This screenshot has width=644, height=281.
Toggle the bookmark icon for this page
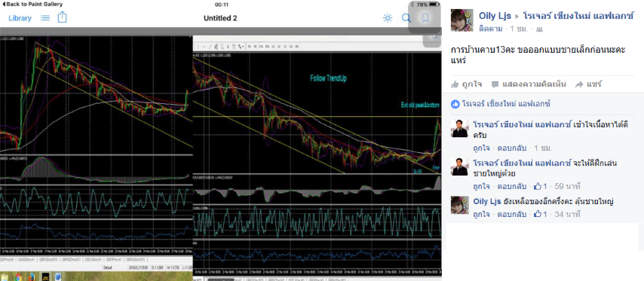pos(425,17)
